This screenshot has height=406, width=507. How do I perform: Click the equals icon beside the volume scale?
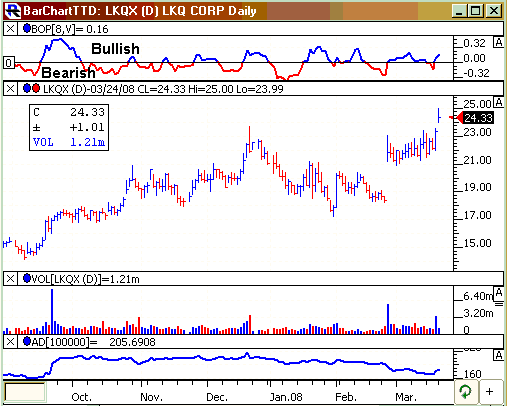[x=499, y=304]
